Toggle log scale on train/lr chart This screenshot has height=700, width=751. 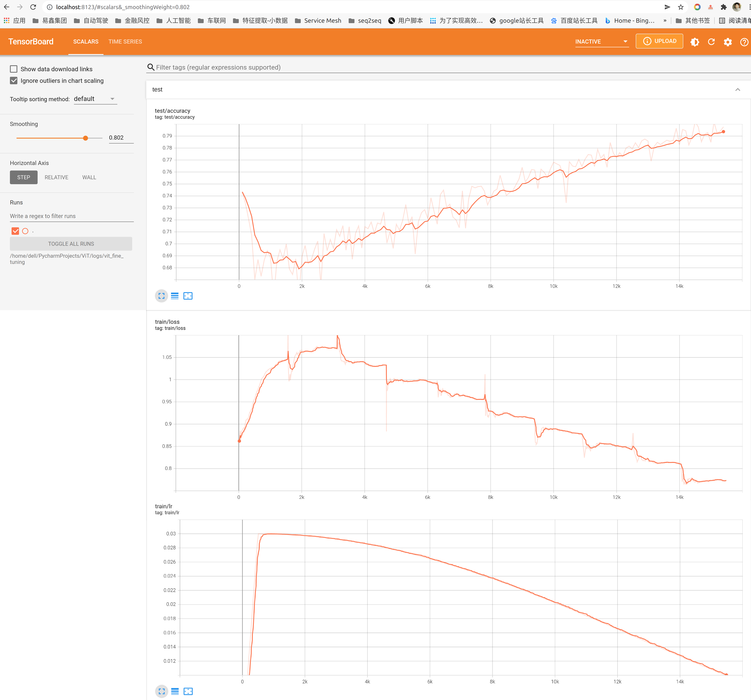(175, 691)
